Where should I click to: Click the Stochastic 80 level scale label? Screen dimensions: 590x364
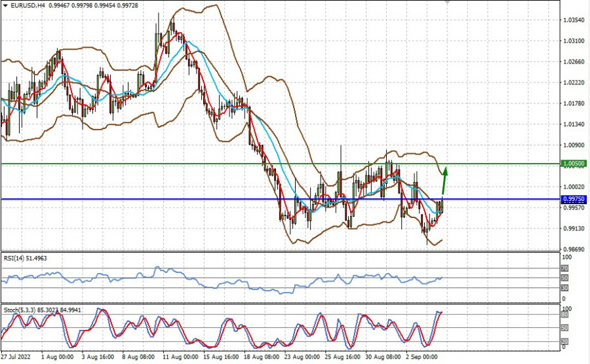pyautogui.click(x=564, y=314)
